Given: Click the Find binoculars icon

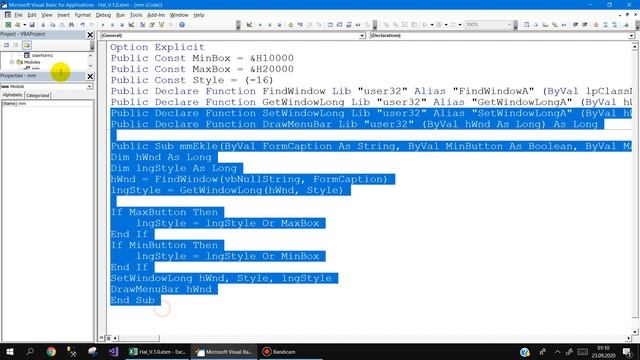Looking at the screenshot, I should coord(71,25).
